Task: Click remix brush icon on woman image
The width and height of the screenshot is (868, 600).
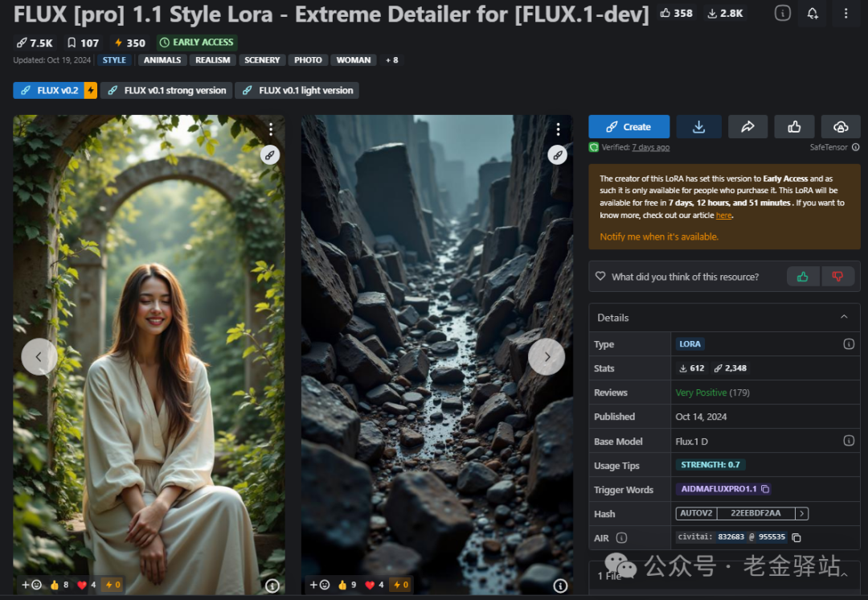Action: point(269,155)
